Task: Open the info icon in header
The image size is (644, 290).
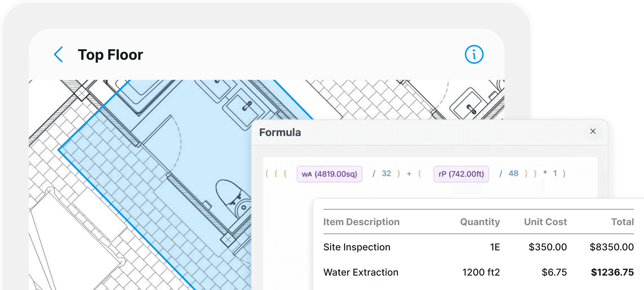Action: coord(474,54)
